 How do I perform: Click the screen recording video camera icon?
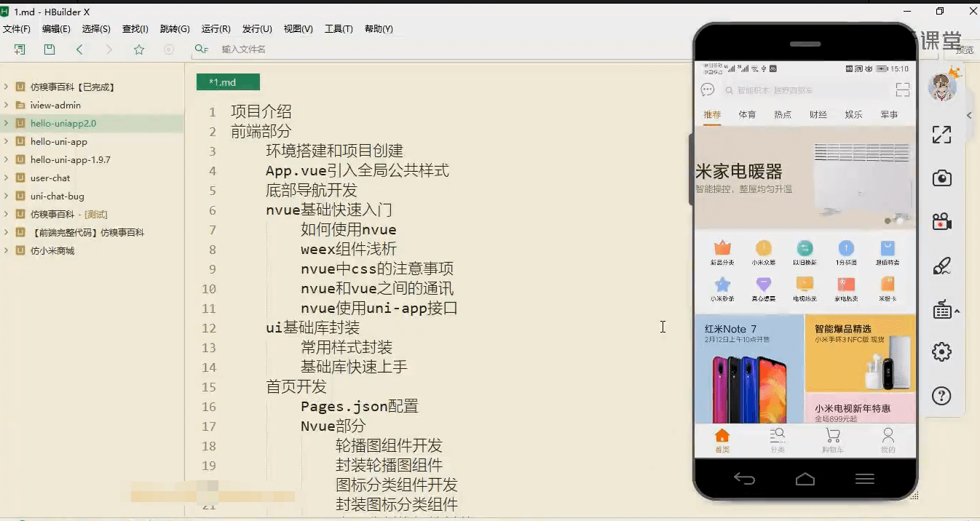pyautogui.click(x=942, y=221)
